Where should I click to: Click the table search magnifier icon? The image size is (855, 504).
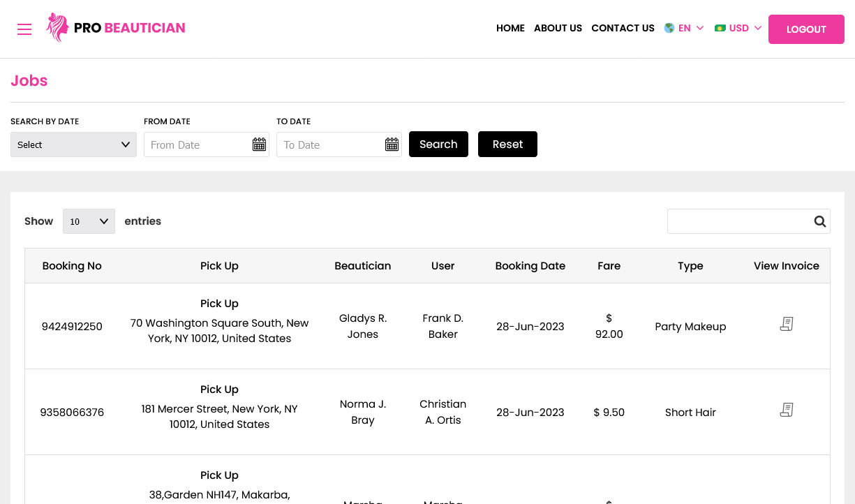click(x=819, y=221)
